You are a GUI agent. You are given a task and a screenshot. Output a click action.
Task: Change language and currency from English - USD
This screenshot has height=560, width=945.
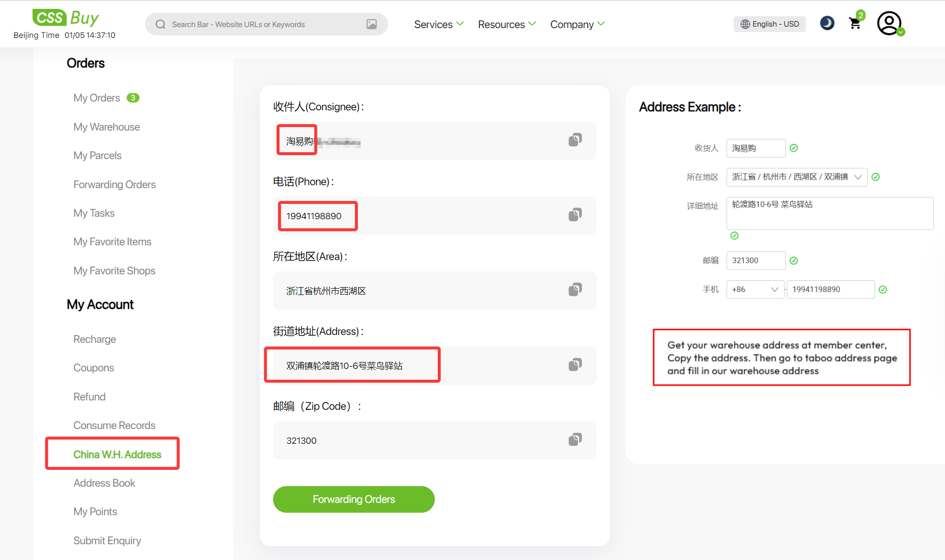tap(770, 24)
